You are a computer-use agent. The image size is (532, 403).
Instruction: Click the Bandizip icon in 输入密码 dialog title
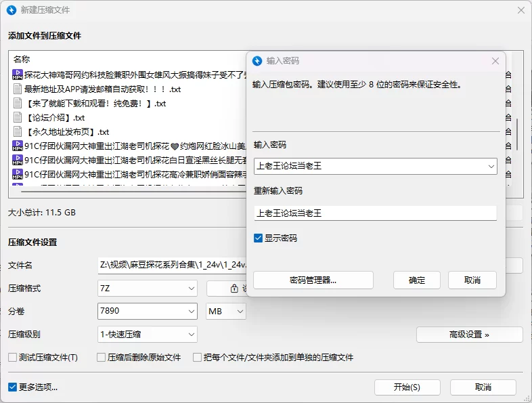(x=257, y=61)
